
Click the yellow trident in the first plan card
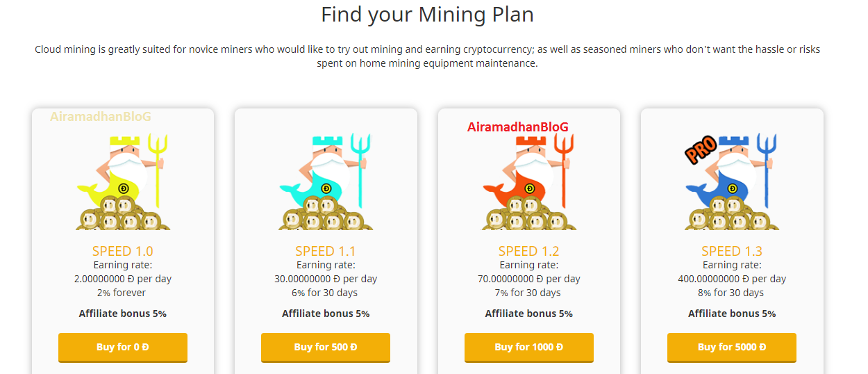click(x=158, y=170)
